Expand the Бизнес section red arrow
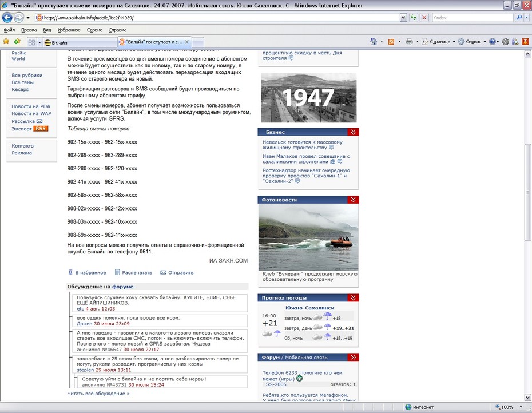 pyautogui.click(x=353, y=132)
